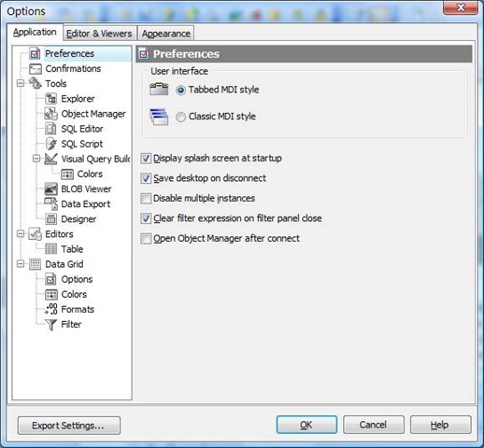This screenshot has width=484, height=448.
Task: Collapse the Data Grid tree node
Action: pyautogui.click(x=21, y=264)
